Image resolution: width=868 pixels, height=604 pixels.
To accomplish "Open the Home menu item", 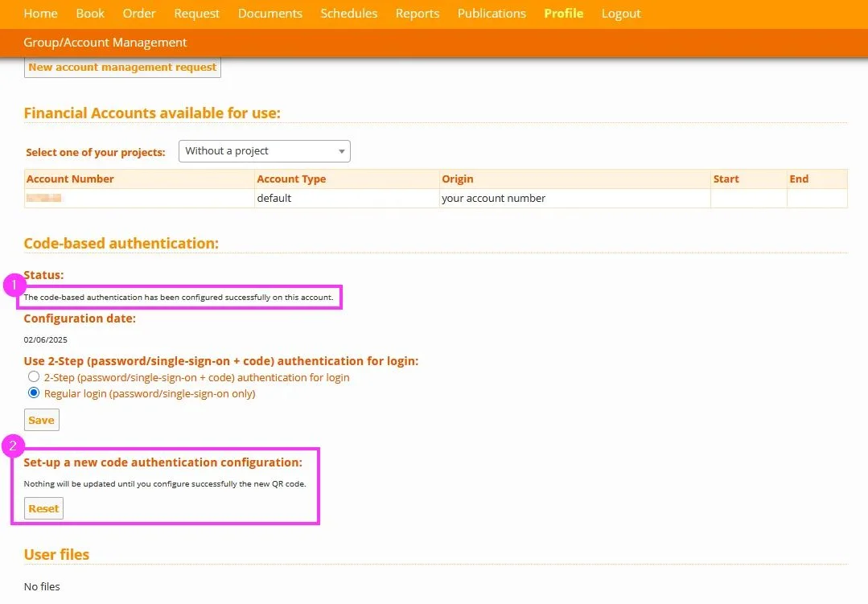I will point(40,14).
